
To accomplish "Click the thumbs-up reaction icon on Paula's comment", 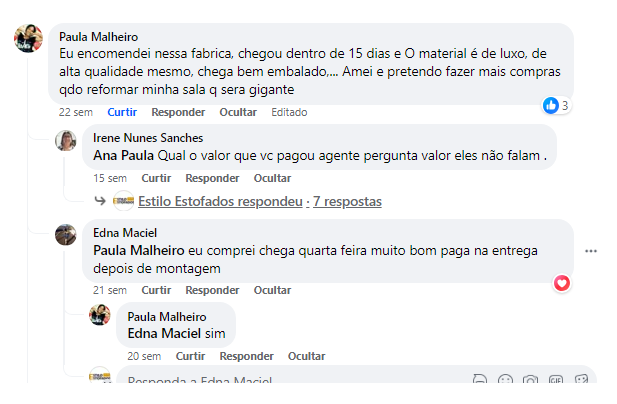I will [x=550, y=105].
